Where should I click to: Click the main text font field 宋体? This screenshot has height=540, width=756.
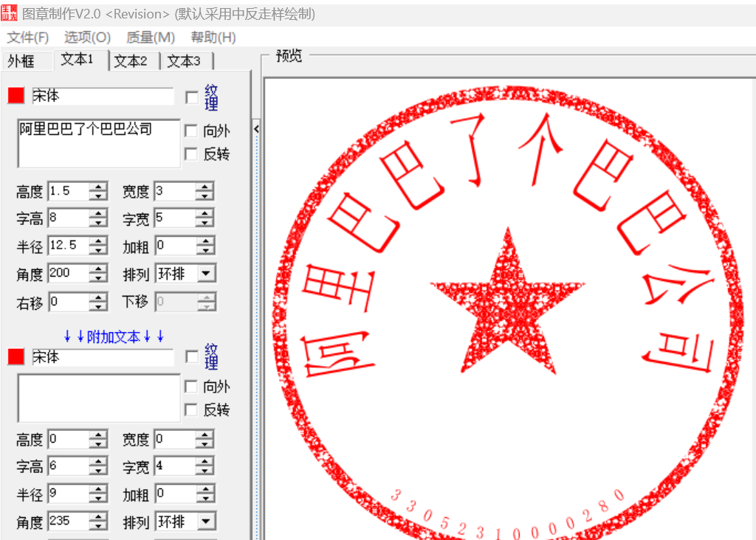103,96
